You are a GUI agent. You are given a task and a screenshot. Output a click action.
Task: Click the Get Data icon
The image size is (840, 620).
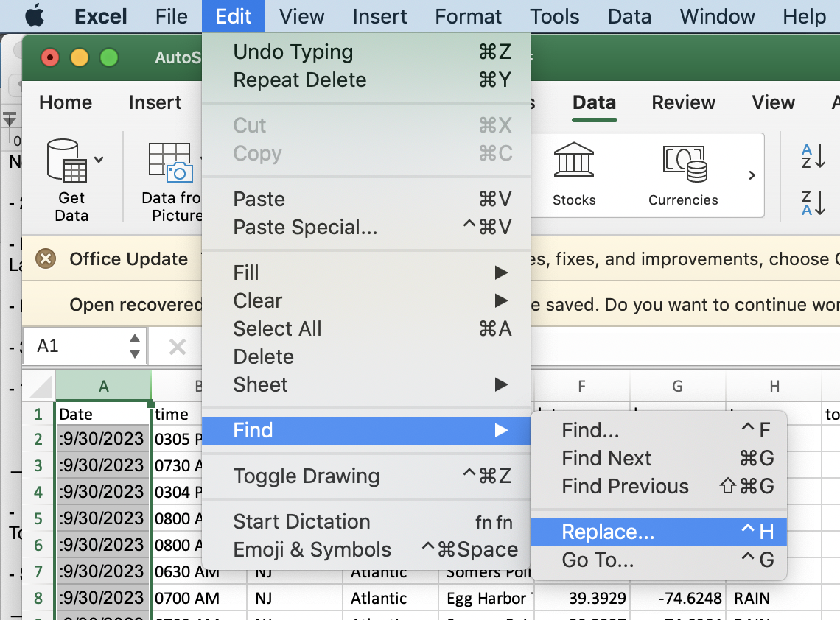[67, 161]
